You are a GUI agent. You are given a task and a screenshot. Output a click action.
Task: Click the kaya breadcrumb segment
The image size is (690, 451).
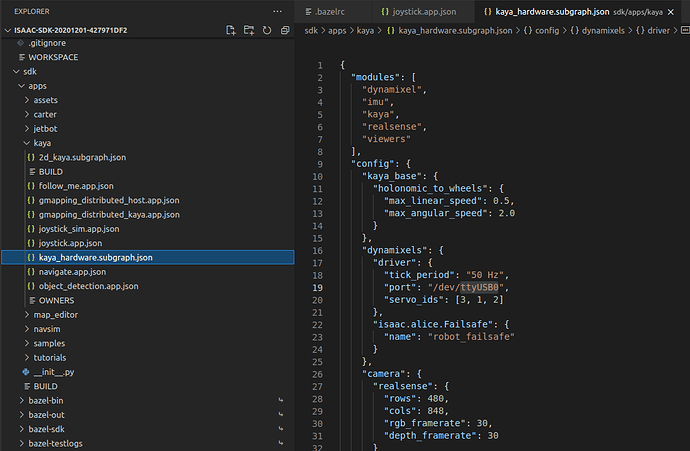coord(365,30)
